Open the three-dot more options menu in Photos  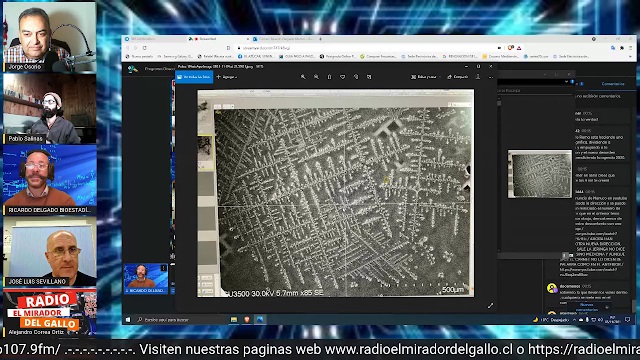(x=491, y=77)
